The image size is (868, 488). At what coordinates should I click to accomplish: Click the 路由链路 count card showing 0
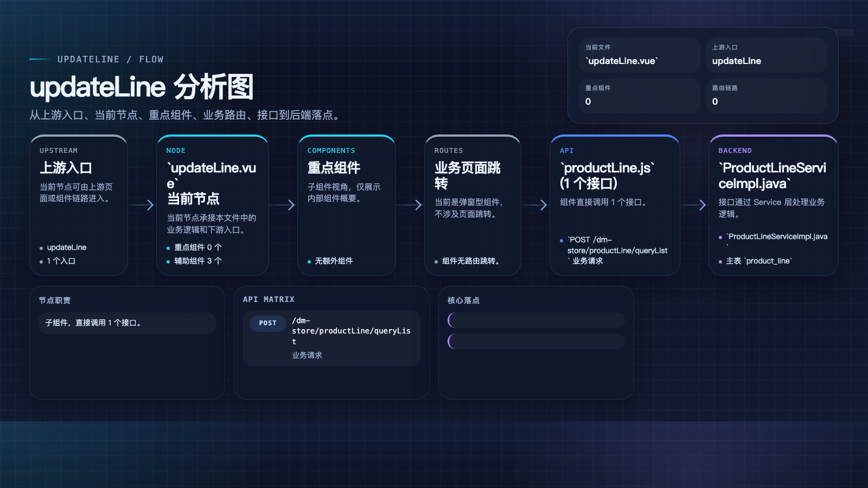point(767,95)
